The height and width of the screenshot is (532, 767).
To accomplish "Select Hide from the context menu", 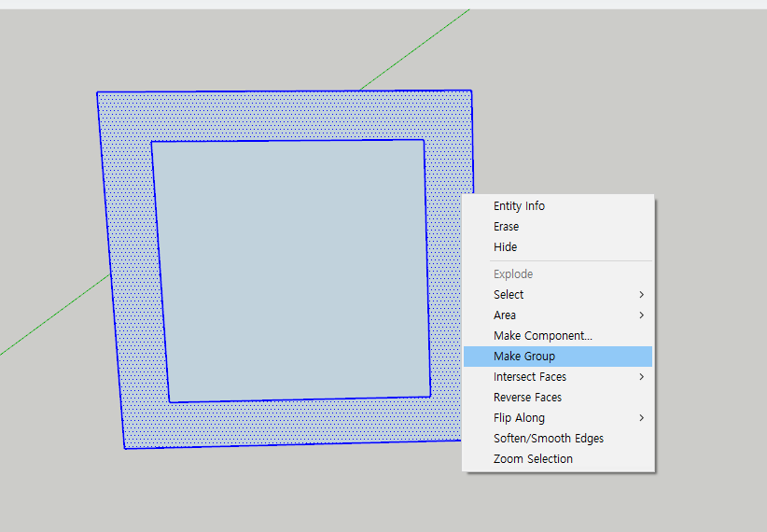I will pos(558,247).
